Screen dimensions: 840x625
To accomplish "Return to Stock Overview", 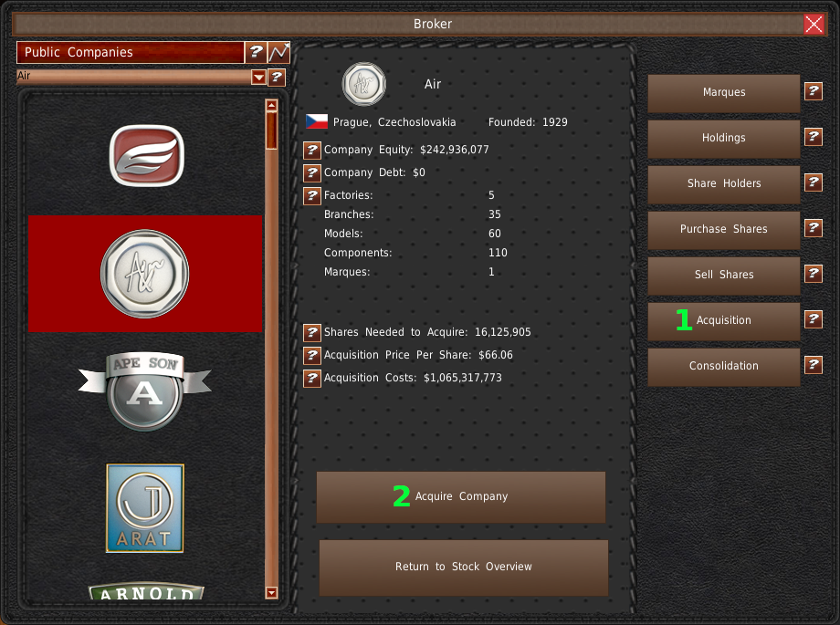I will (x=463, y=567).
